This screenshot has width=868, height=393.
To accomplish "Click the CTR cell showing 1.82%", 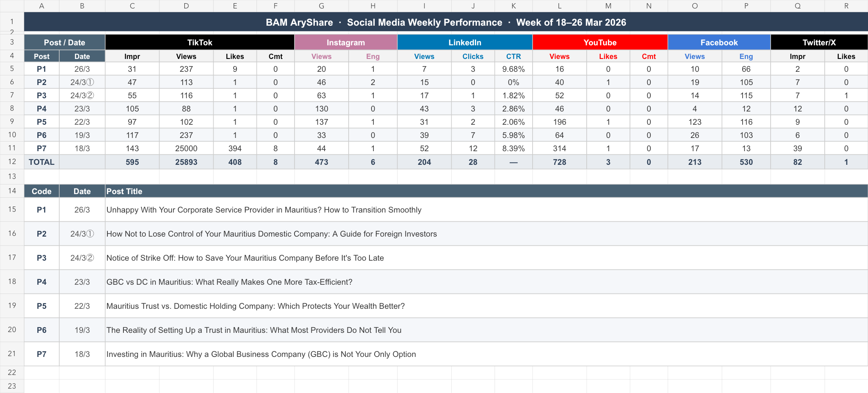I will click(x=513, y=95).
